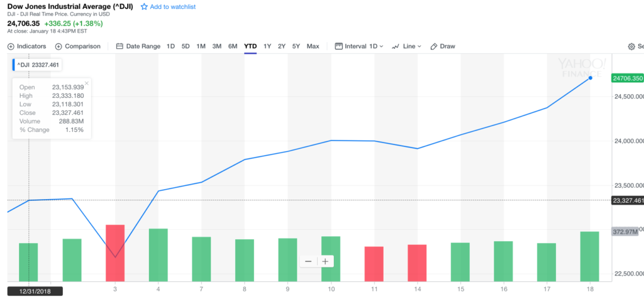Click the green volume bar for day 18
This screenshot has height=297, width=644.
point(589,256)
